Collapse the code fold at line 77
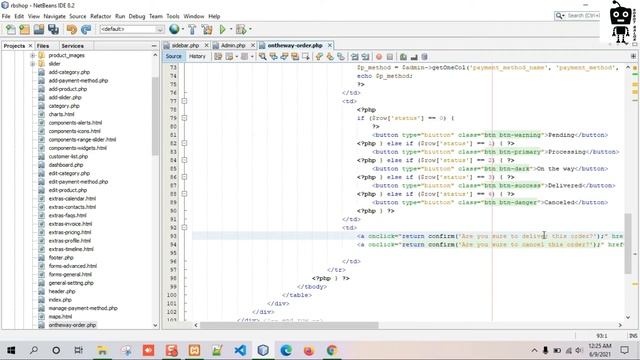 [x=184, y=101]
